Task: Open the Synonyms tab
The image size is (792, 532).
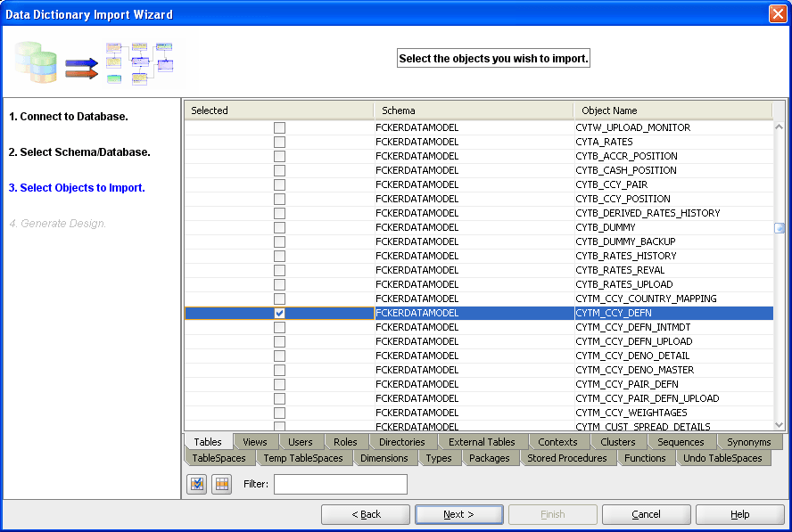Action: (x=749, y=442)
